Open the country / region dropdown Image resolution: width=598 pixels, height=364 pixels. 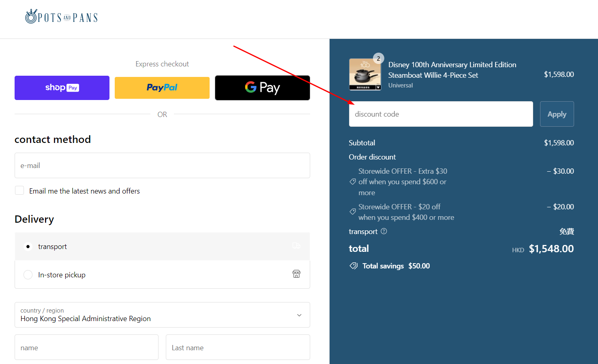click(162, 315)
